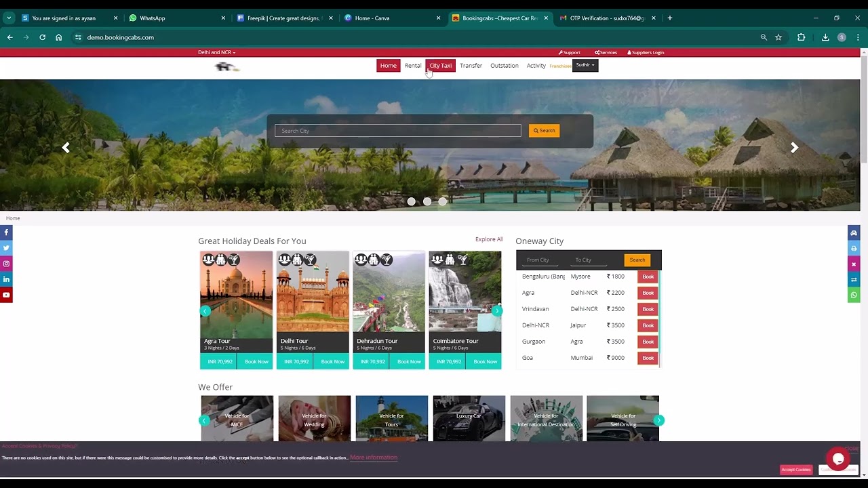This screenshot has width=868, height=488.
Task: Click Search button in Oneway City
Action: coord(637,260)
